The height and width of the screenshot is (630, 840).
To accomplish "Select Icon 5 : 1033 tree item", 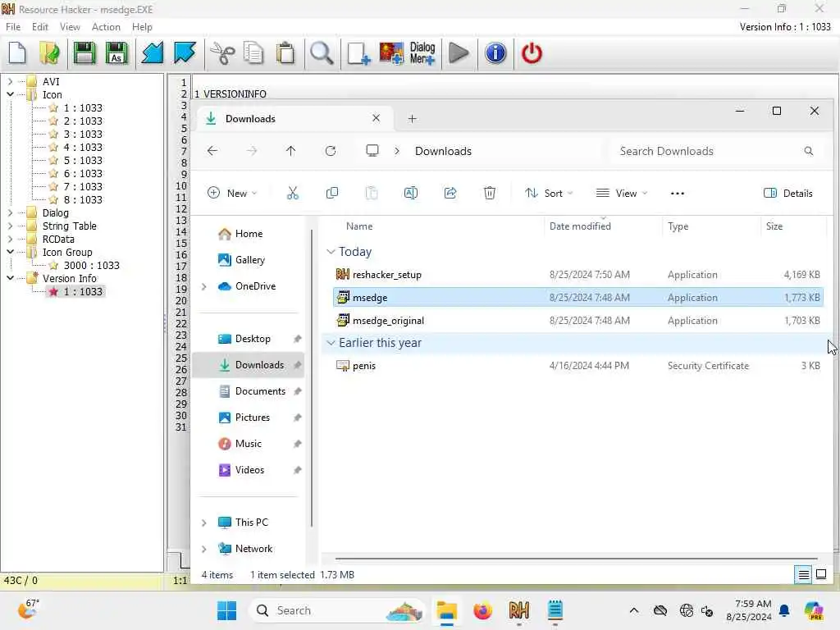I will tap(83, 160).
